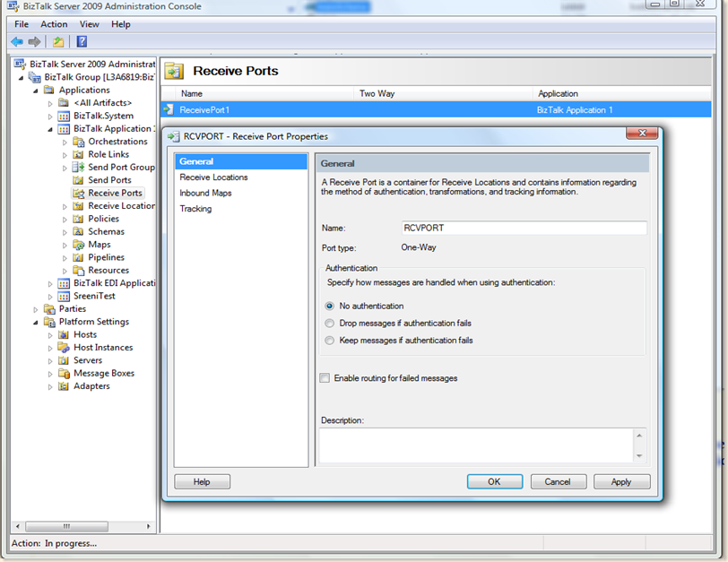
Task: Open the View menu
Action: tap(89, 24)
